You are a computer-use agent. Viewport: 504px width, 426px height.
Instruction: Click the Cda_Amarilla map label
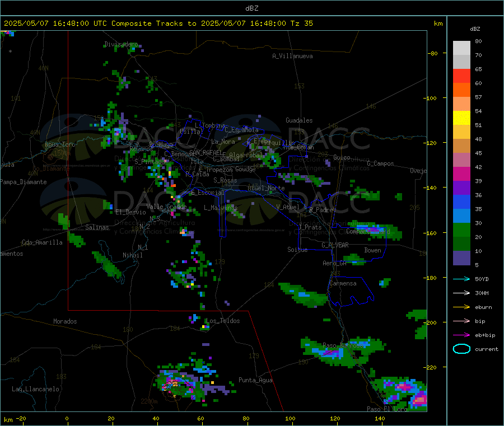click(x=43, y=242)
